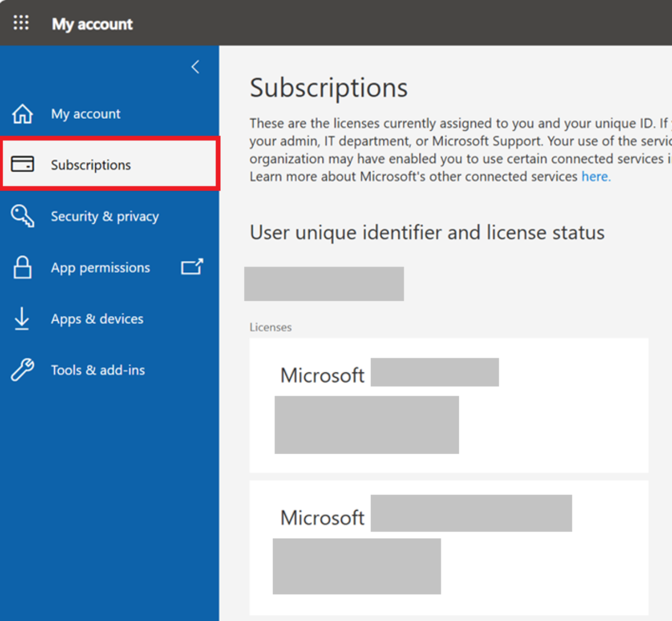The width and height of the screenshot is (672, 621).
Task: Click the home icon beside My account
Action: click(x=23, y=114)
